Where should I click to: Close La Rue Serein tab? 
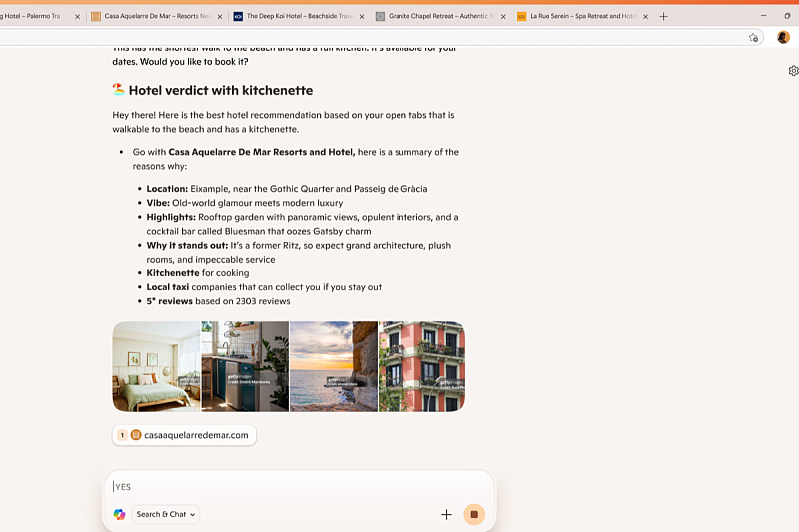(x=645, y=17)
